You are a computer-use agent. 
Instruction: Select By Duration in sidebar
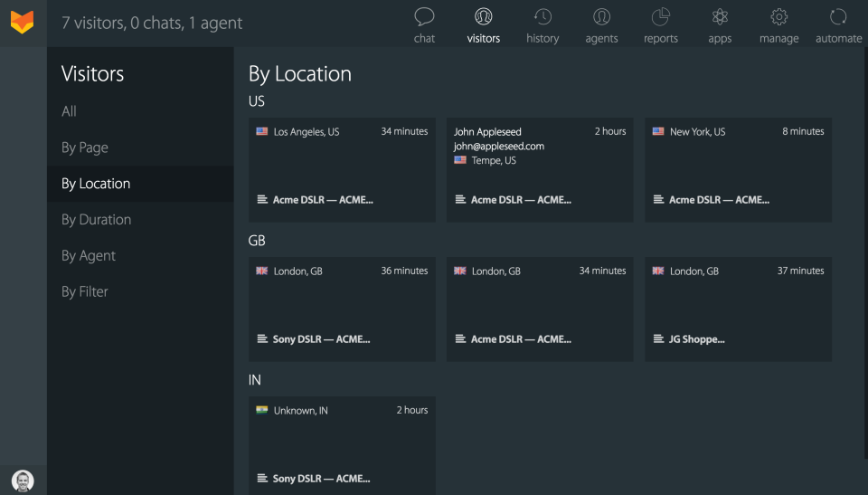point(96,220)
